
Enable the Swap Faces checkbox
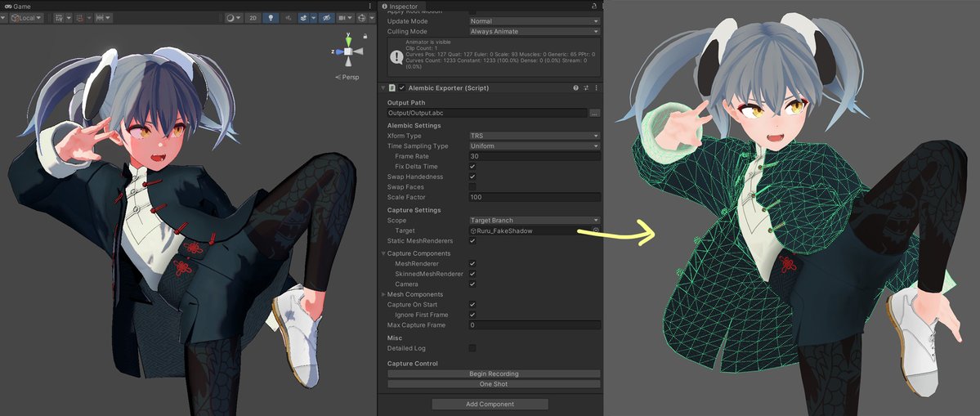472,187
